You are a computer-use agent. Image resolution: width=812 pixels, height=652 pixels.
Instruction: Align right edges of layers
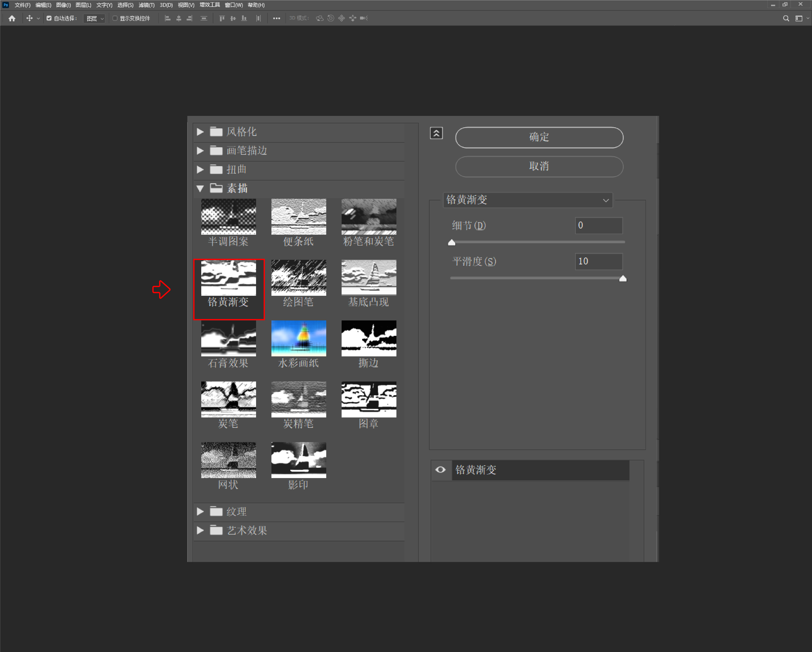pos(189,18)
